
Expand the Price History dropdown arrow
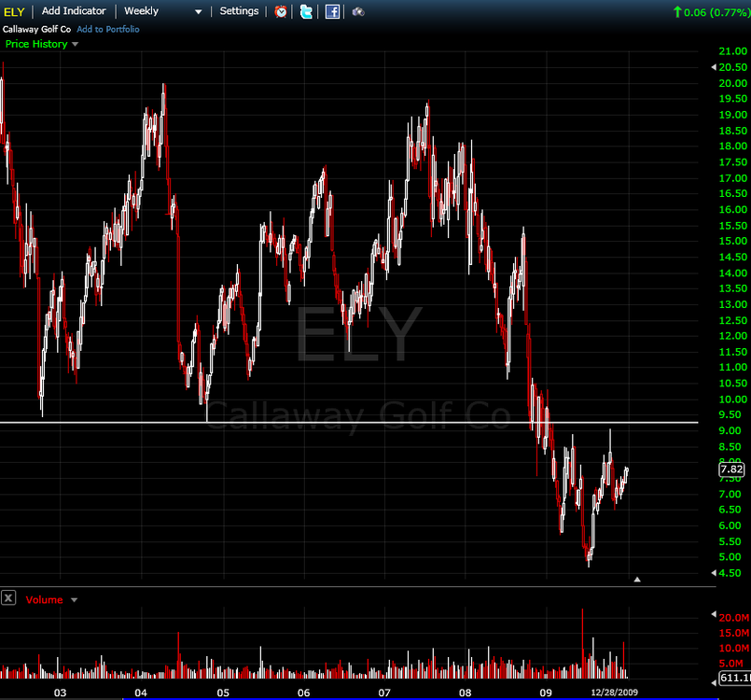click(x=75, y=44)
